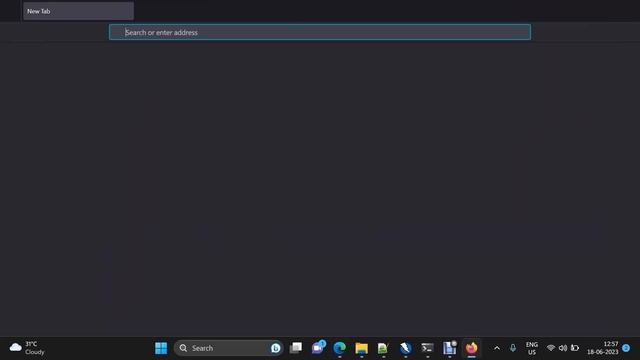Select the New Tab browser tab
The image size is (640, 360).
coord(78,11)
